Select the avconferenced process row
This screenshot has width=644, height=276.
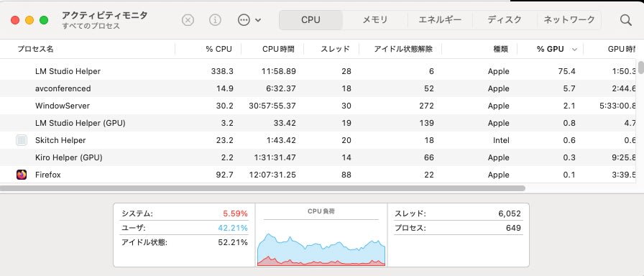point(318,88)
